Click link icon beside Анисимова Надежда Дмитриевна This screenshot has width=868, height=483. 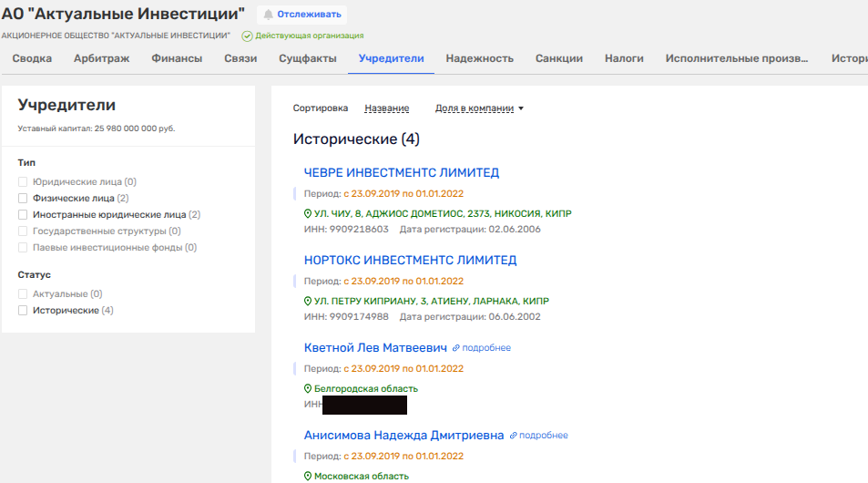pyautogui.click(x=514, y=436)
